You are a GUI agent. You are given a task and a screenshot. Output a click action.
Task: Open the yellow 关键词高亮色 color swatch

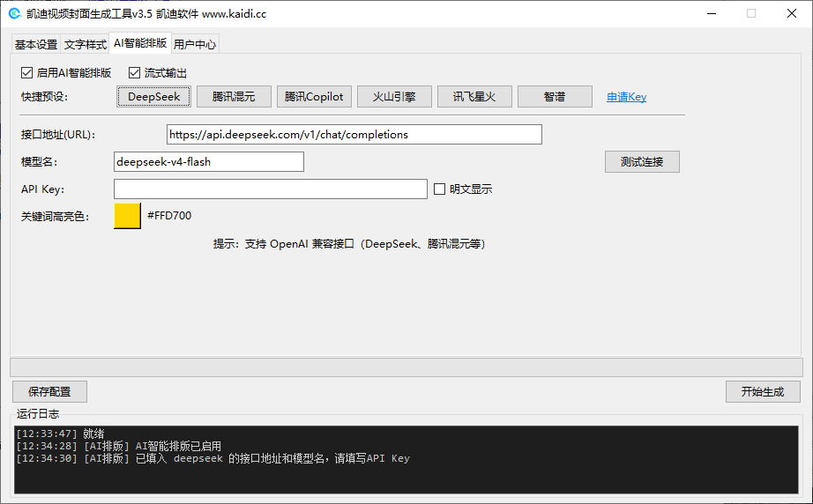[x=128, y=216]
